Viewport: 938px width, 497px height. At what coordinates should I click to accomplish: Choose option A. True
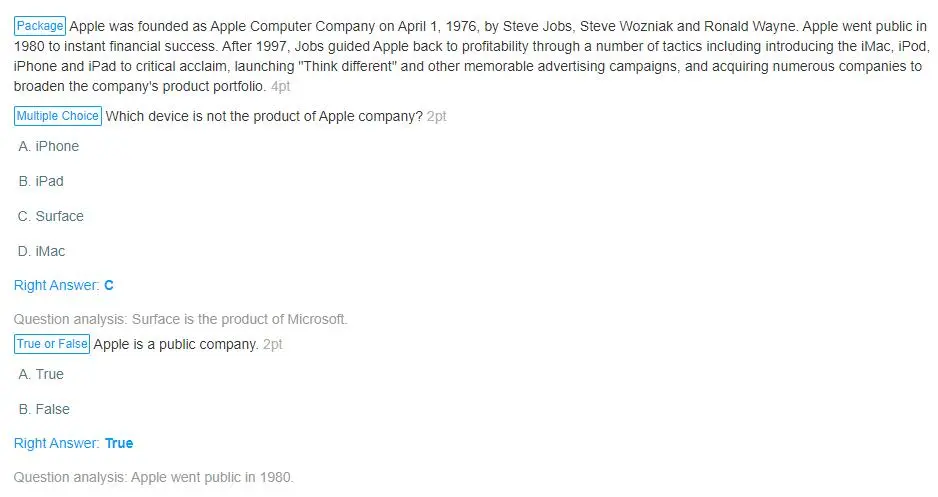[x=41, y=374]
